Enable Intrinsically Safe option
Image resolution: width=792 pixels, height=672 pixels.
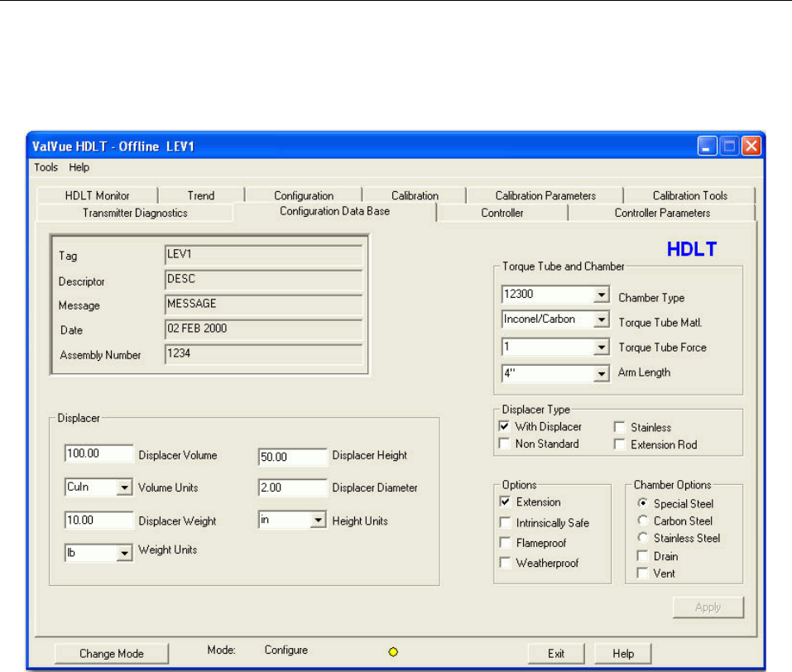[x=505, y=522]
